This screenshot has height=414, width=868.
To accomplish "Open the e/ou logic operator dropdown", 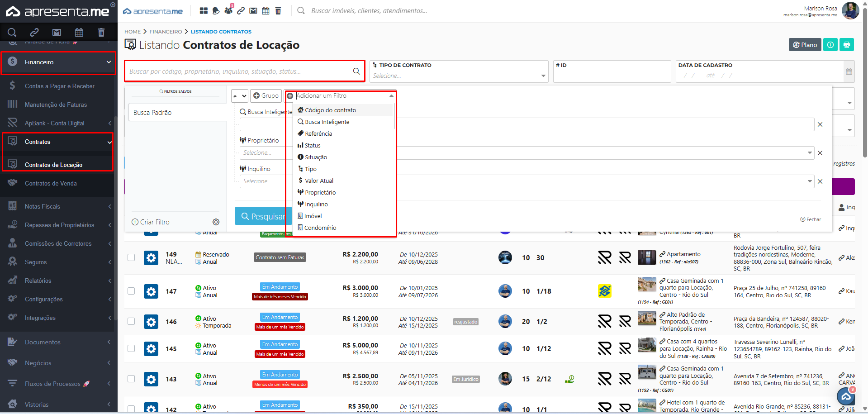I will coord(239,96).
